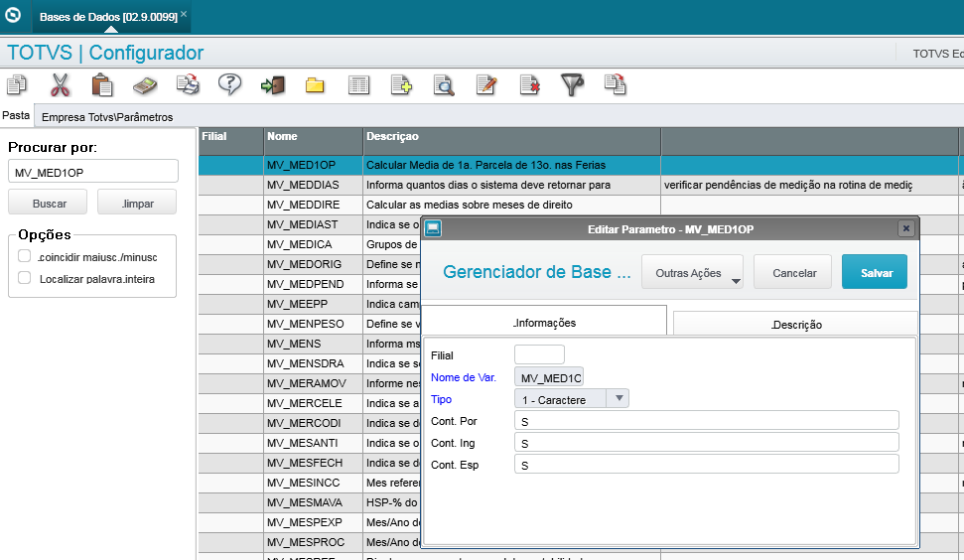
Task: Select the MV_MESANTI row
Action: point(310,443)
